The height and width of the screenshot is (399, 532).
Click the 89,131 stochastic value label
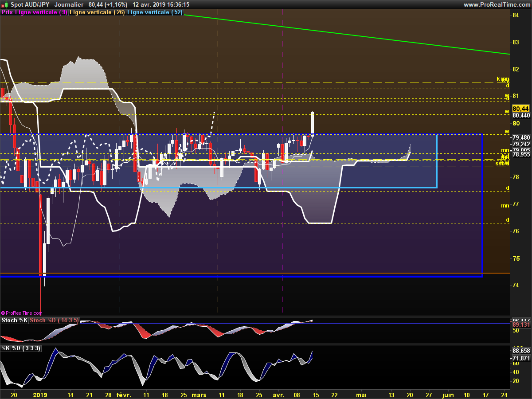tap(521, 325)
